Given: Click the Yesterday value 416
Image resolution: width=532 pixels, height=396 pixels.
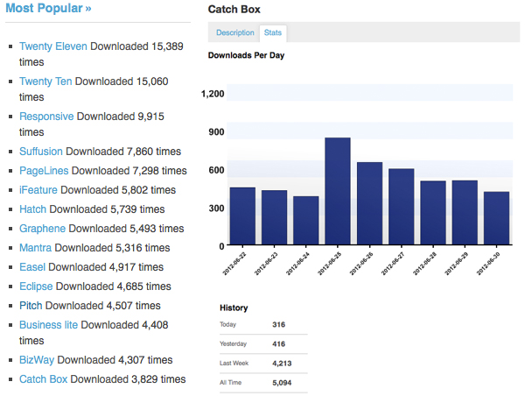Looking at the screenshot, I should click(x=278, y=344).
